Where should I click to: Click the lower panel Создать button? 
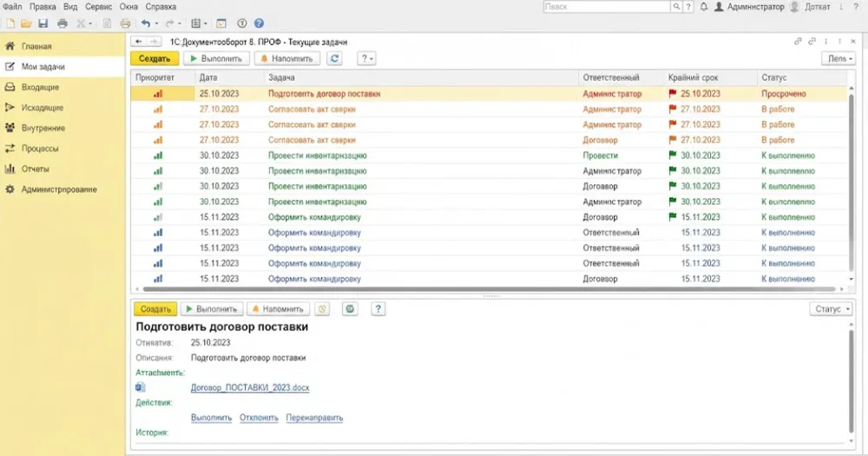click(x=155, y=308)
